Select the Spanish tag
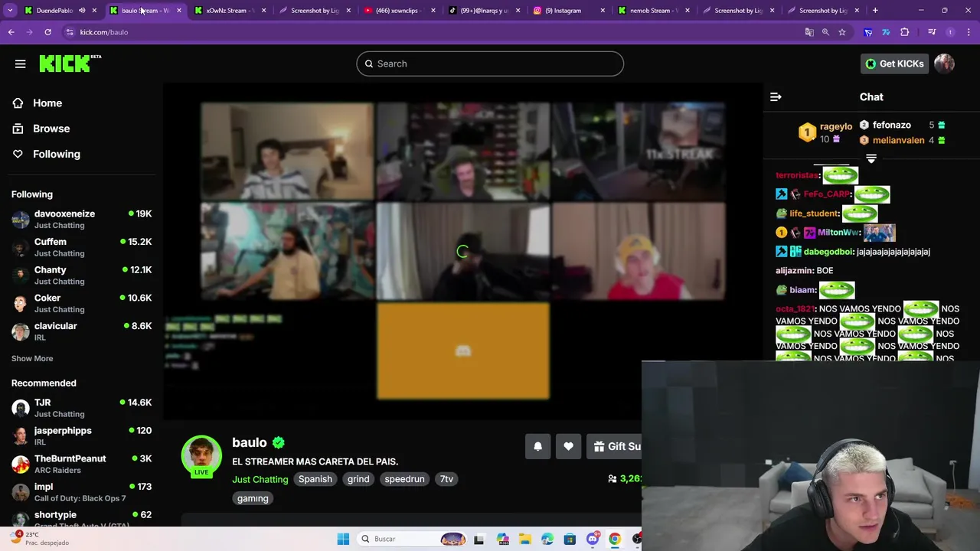Image resolution: width=980 pixels, height=551 pixels. coord(315,479)
